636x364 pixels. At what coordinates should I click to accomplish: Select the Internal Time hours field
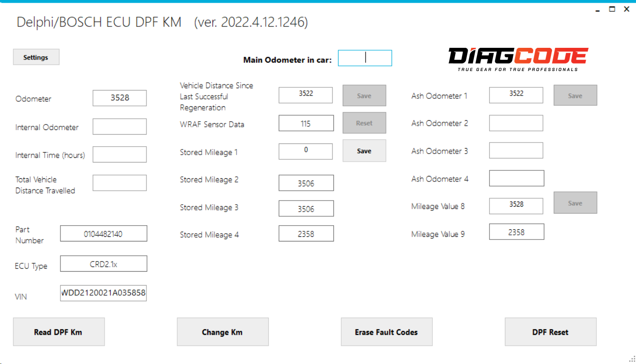point(119,154)
